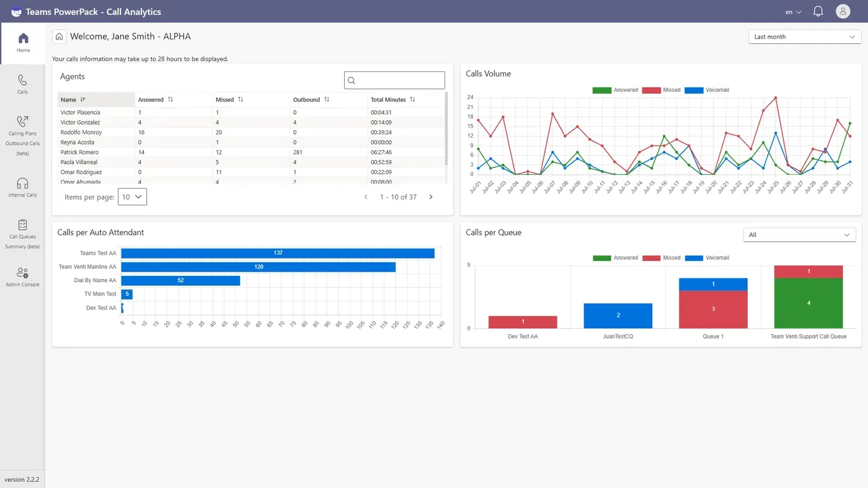Sort agents by the Missed sort icon
This screenshot has width=868, height=488.
coord(241,99)
